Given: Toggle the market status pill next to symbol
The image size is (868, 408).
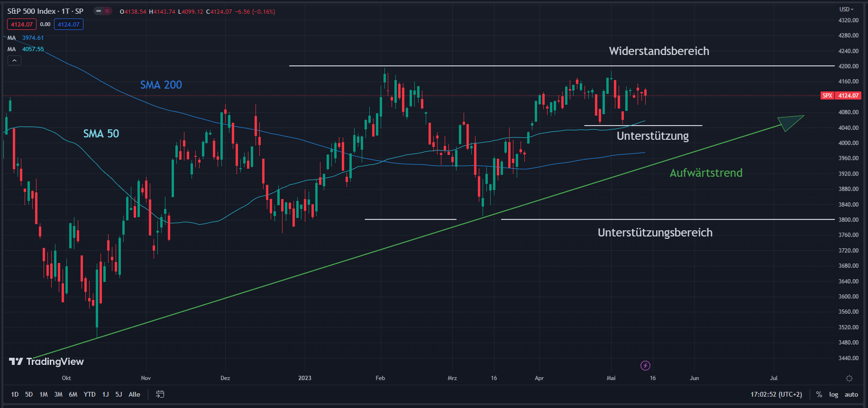Looking at the screenshot, I should click(102, 11).
